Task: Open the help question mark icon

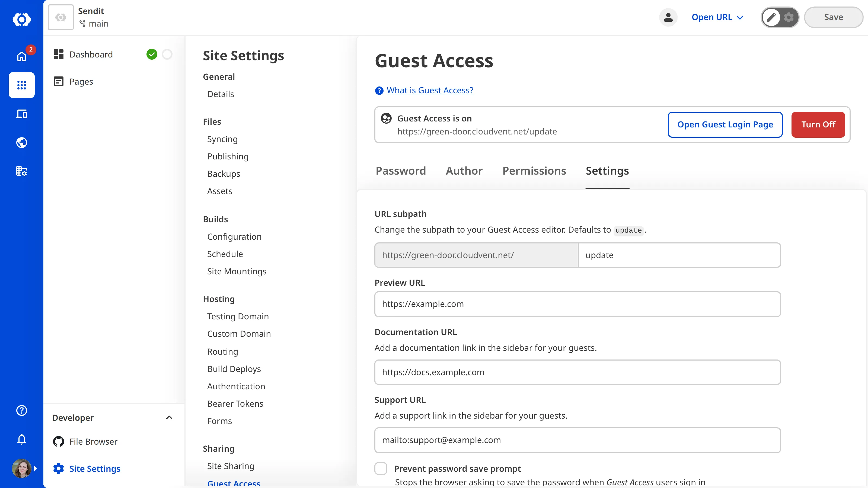Action: (22, 410)
